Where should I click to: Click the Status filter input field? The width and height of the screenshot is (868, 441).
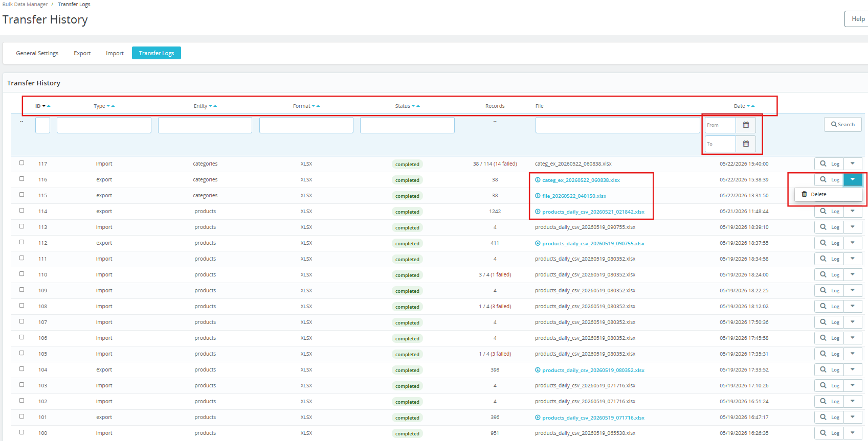click(x=407, y=125)
